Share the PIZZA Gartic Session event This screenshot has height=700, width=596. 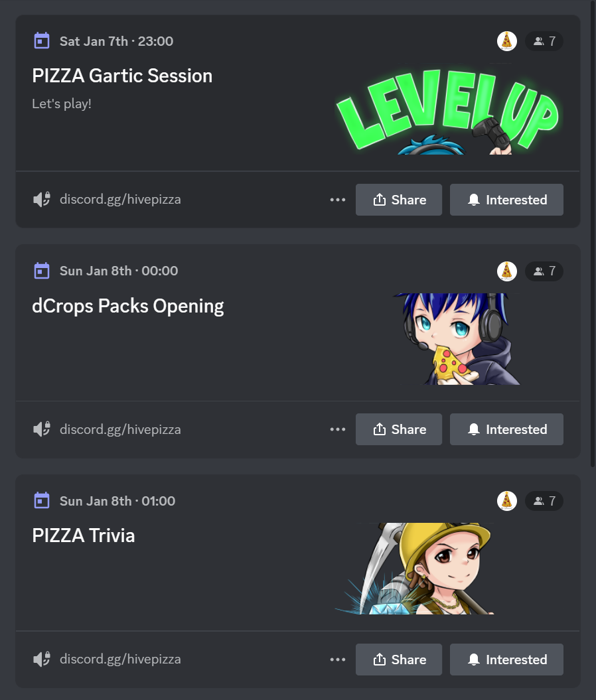(x=399, y=200)
